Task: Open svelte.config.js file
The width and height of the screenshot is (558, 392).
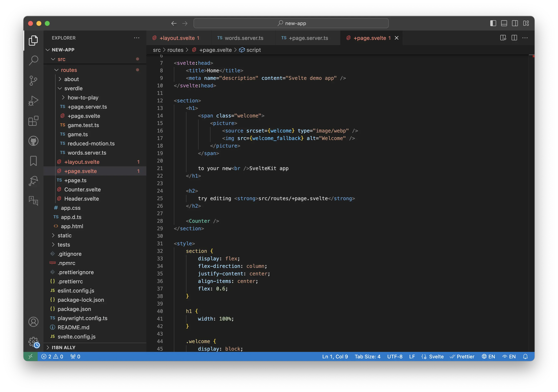Action: [x=95, y=337]
